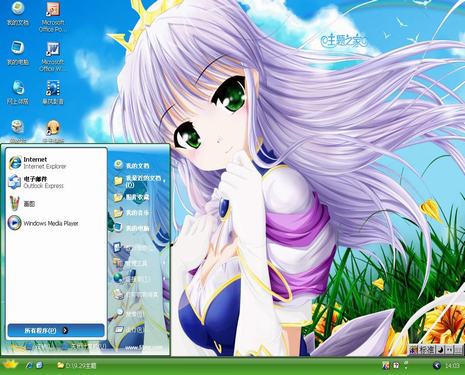The height and width of the screenshot is (375, 465).
Task: Select Microsoft Office PowerPoint desktop shortcut
Action: (x=53, y=17)
